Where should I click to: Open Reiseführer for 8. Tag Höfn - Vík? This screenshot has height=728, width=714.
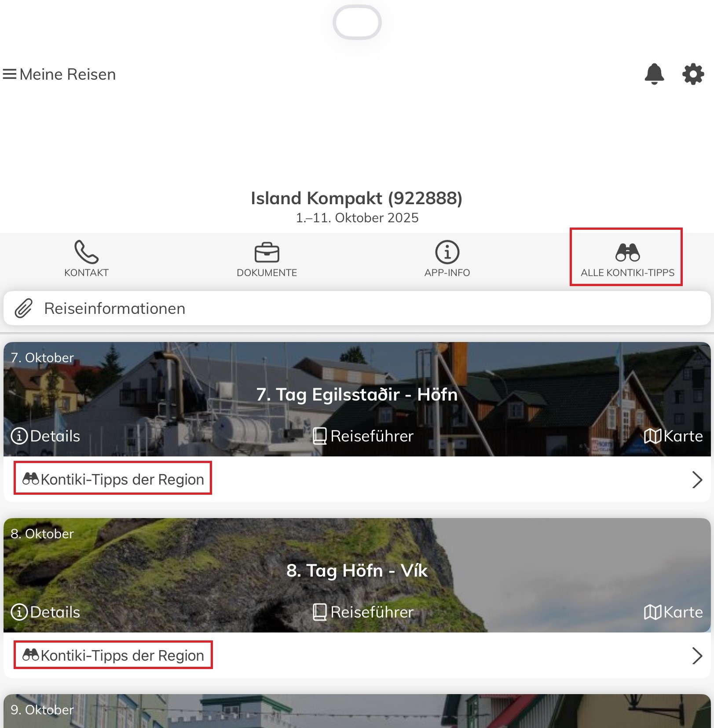pos(363,612)
